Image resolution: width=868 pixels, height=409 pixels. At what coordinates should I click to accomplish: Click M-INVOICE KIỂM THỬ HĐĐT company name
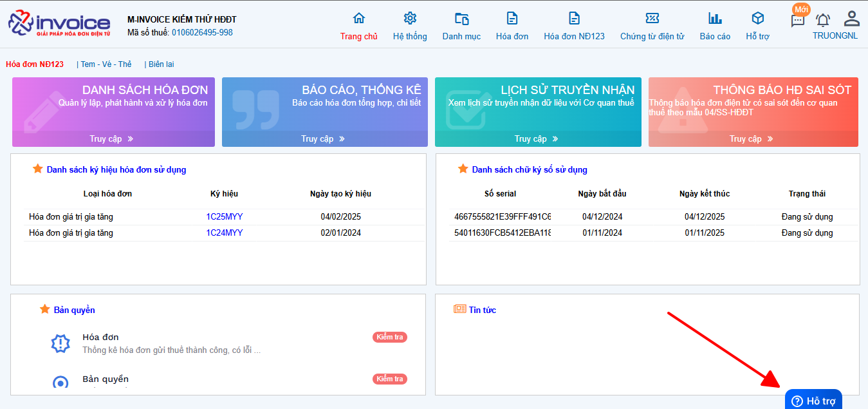point(182,20)
